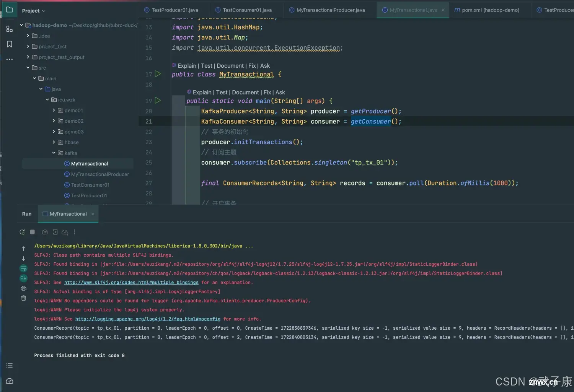
Task: Expand the demo01 package
Action: coord(54,111)
